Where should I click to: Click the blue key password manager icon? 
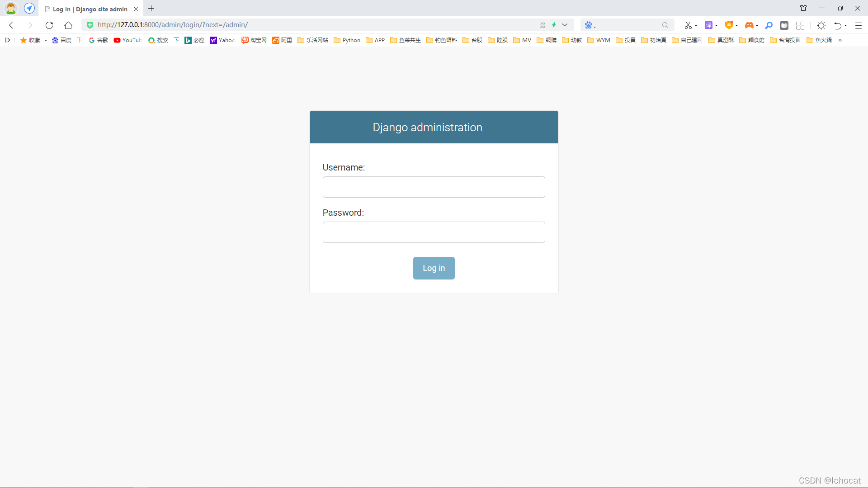pos(769,25)
